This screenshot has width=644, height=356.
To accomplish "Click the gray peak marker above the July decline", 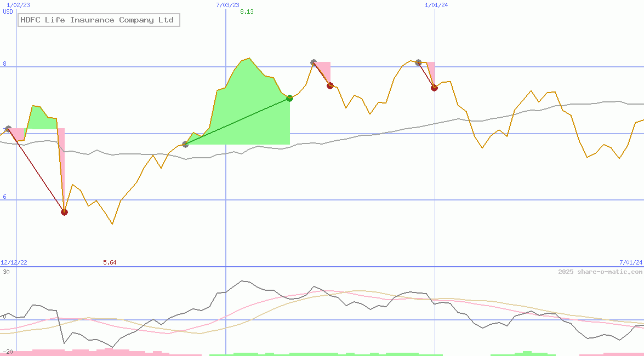I will pyautogui.click(x=313, y=62).
